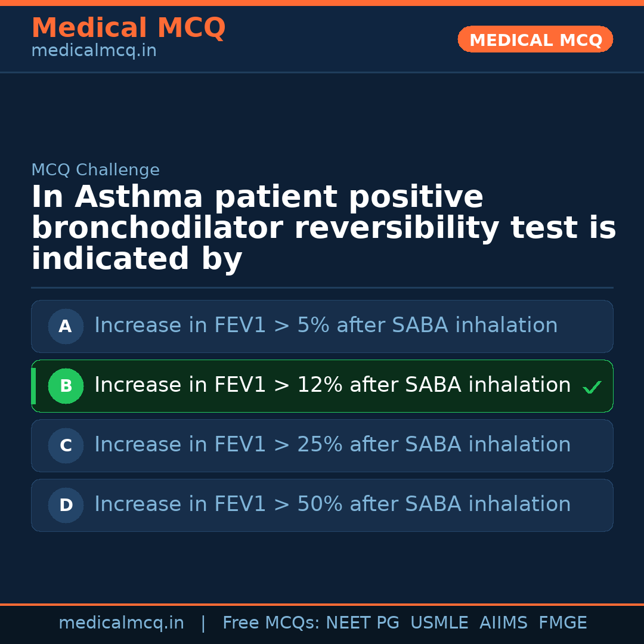Click the "MCQ Challenge" label
Viewport: 644px width, 644px height.
pos(95,171)
